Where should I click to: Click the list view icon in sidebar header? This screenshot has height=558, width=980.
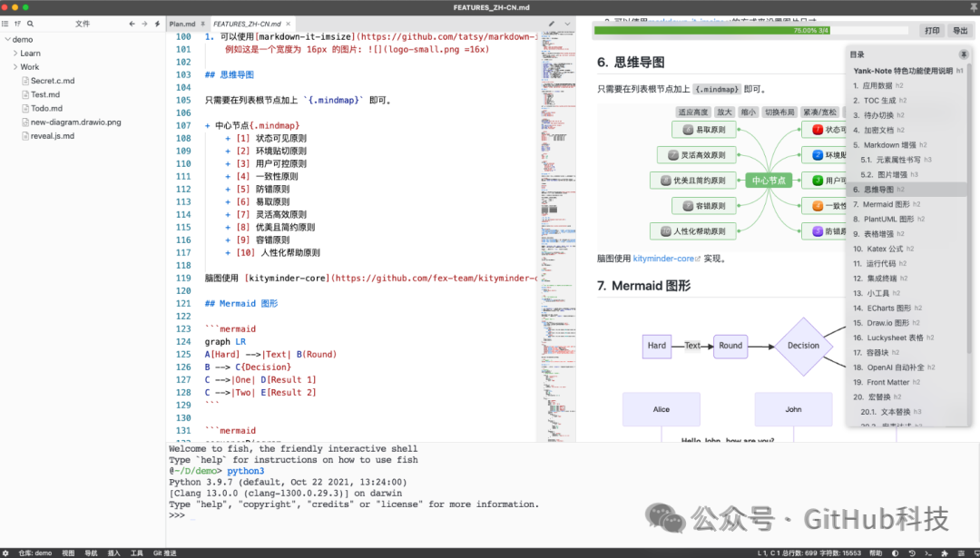click(x=5, y=24)
